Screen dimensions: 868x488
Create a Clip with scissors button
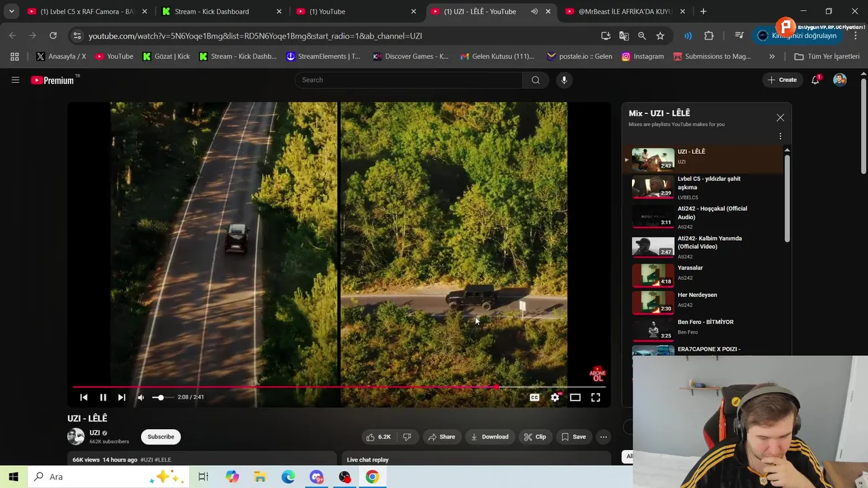pyautogui.click(x=535, y=436)
